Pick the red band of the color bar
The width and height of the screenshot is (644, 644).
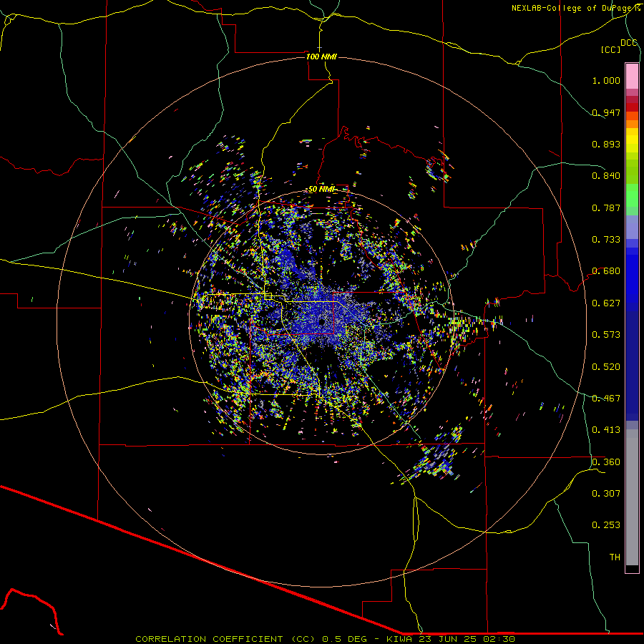point(632,107)
